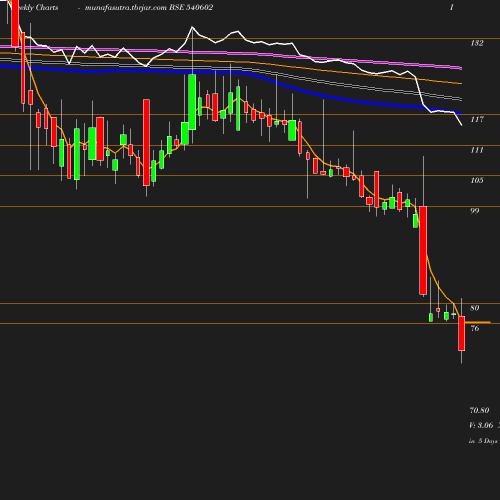Click the 'in 5 Days' text
500x500 pixels.
483,441
